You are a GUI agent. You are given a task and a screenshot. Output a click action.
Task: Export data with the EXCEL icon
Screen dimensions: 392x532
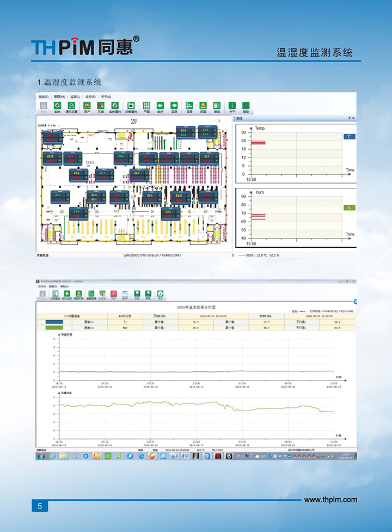tap(102, 295)
